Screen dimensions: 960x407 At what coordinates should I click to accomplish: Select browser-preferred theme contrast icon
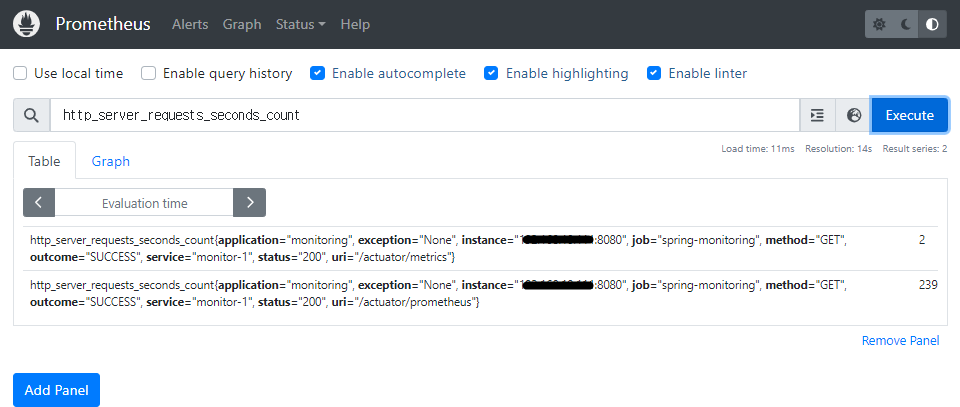click(x=932, y=24)
